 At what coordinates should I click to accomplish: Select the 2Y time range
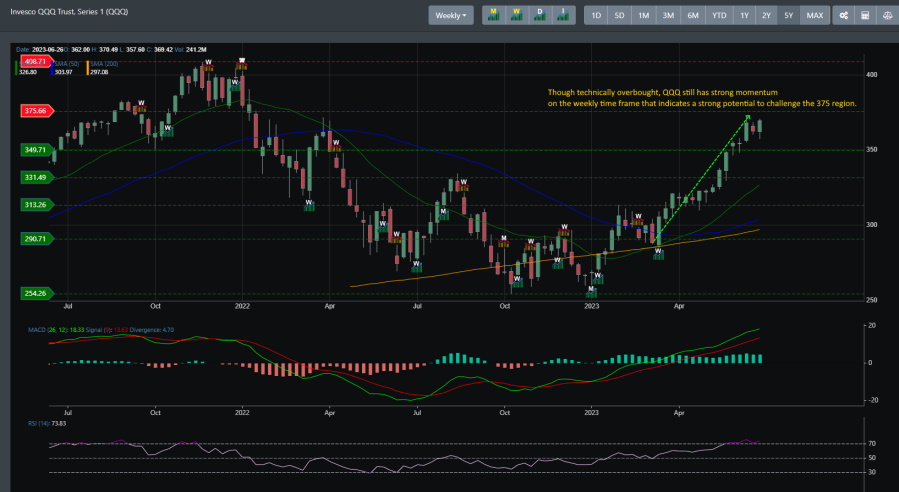(x=767, y=15)
